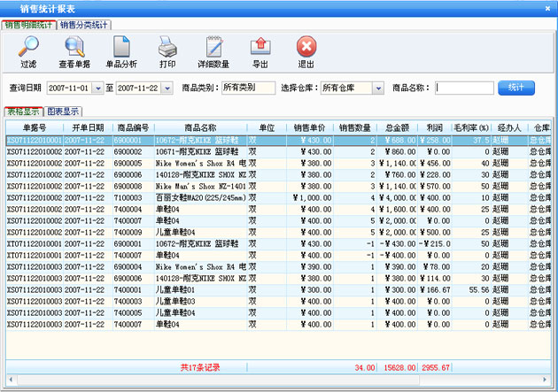558x392 pixels.
Task: Expand the end date 2007-11-22 dropdown
Action: pos(166,88)
